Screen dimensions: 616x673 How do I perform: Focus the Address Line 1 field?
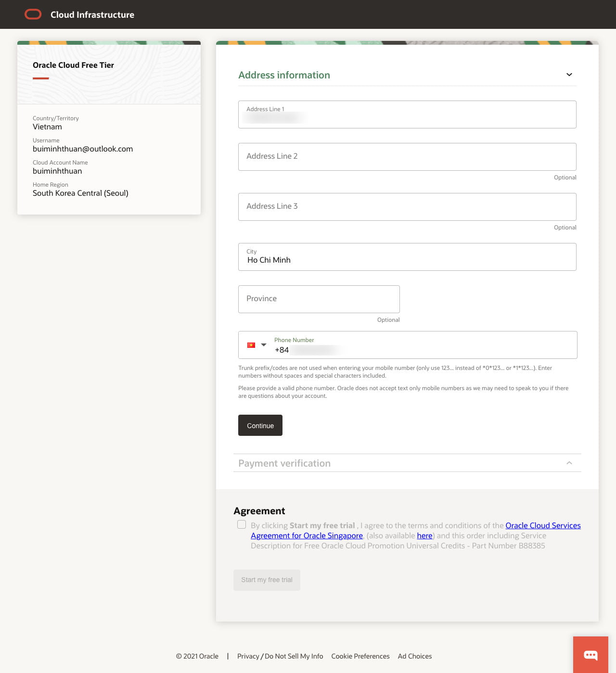[407, 114]
